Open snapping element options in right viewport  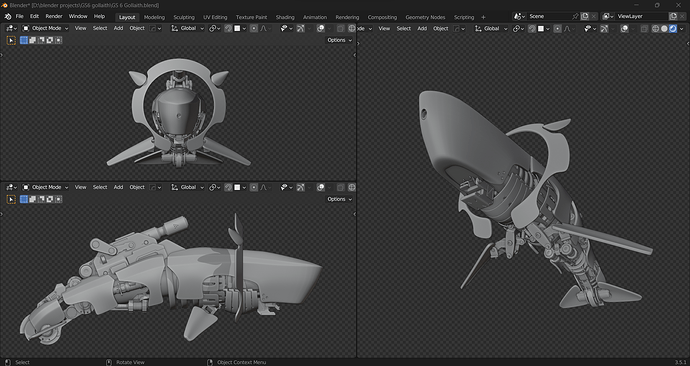click(543, 29)
